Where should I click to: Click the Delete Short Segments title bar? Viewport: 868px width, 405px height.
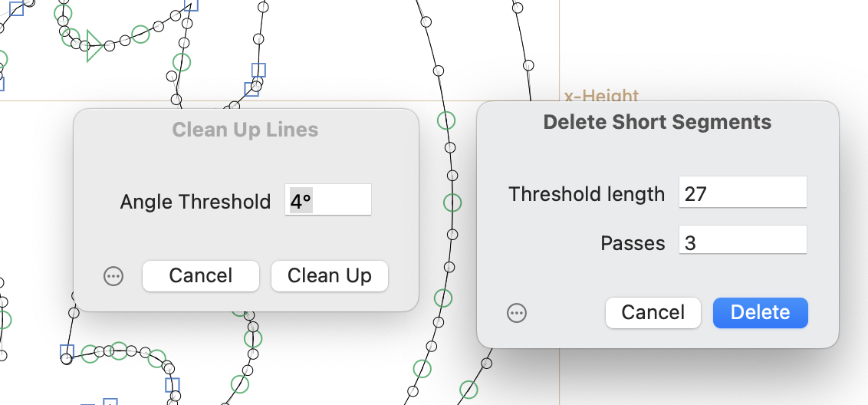coord(657,122)
